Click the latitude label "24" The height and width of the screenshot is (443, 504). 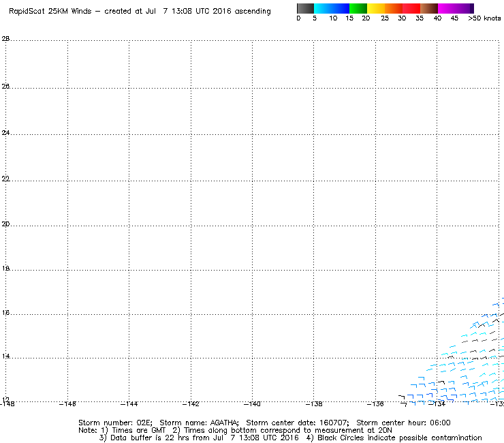(x=5, y=132)
